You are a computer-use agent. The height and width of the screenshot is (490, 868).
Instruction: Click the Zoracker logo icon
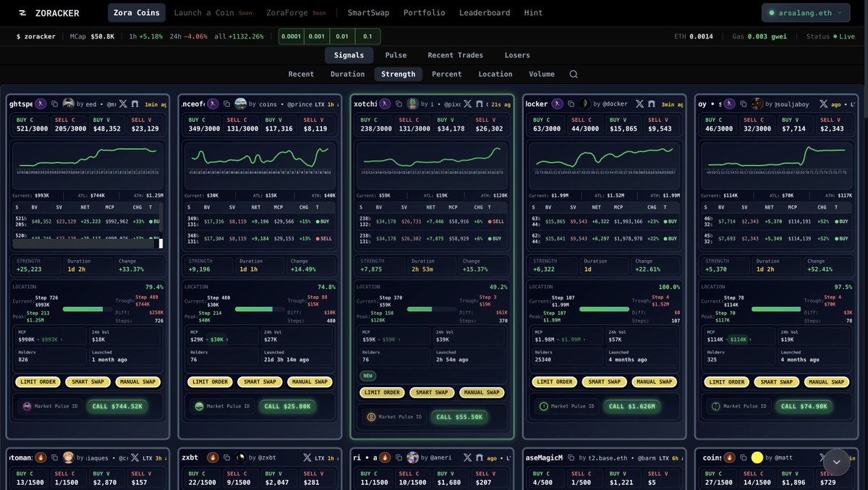click(22, 13)
